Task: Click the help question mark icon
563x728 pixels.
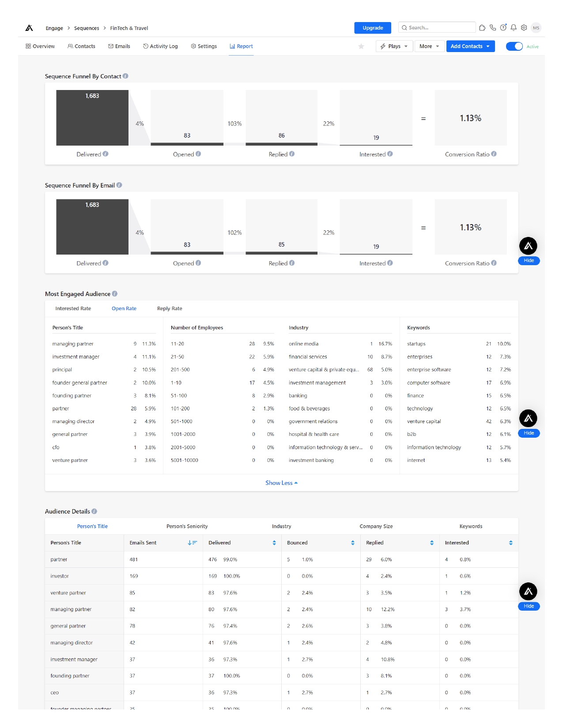Action: tap(503, 27)
